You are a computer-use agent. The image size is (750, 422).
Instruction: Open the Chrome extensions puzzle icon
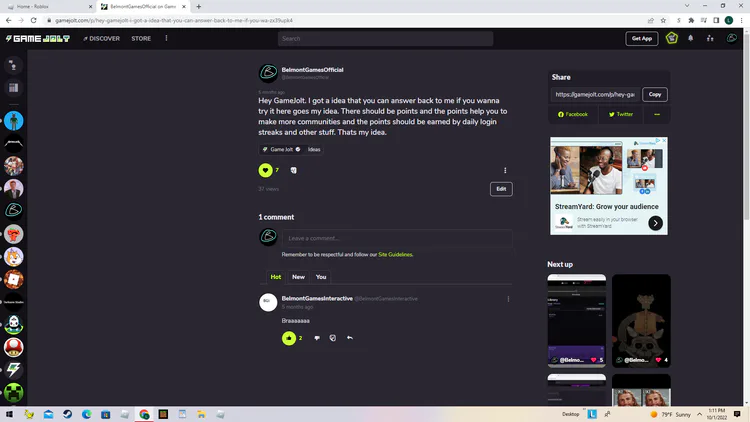(691, 21)
